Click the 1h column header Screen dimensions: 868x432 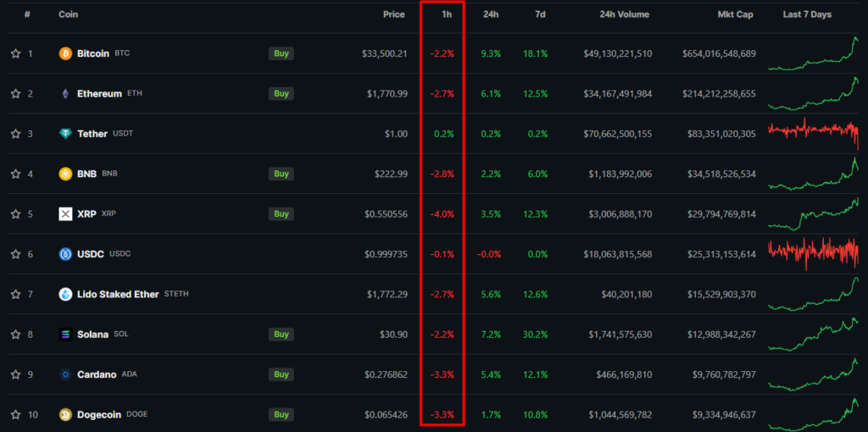pos(447,14)
